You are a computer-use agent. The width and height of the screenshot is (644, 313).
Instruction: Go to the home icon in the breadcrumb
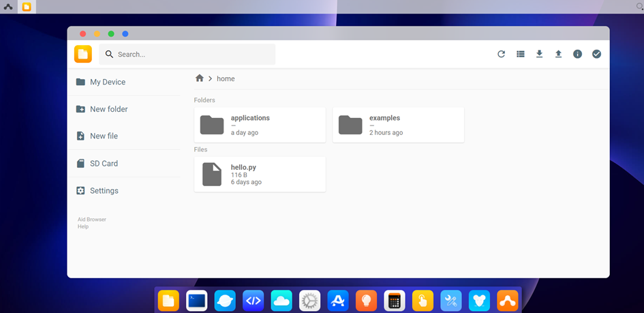200,78
